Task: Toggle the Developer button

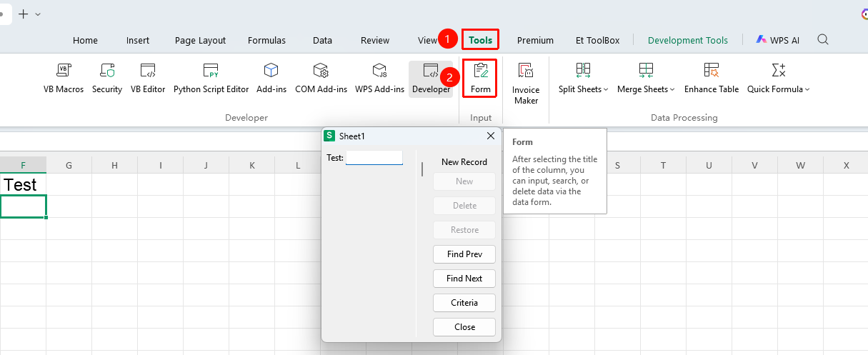Action: tap(431, 79)
